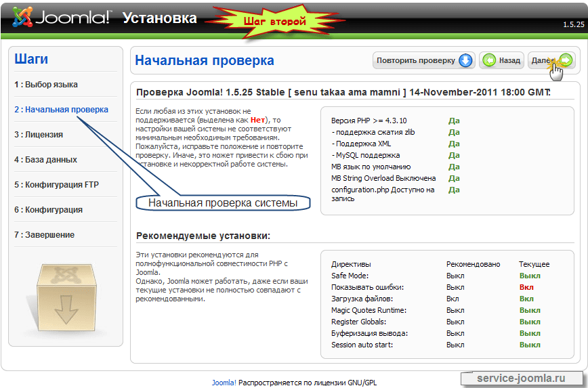The image size is (588, 388).
Task: Click red Вкл current value for Показывать ошибки
Action: click(526, 288)
